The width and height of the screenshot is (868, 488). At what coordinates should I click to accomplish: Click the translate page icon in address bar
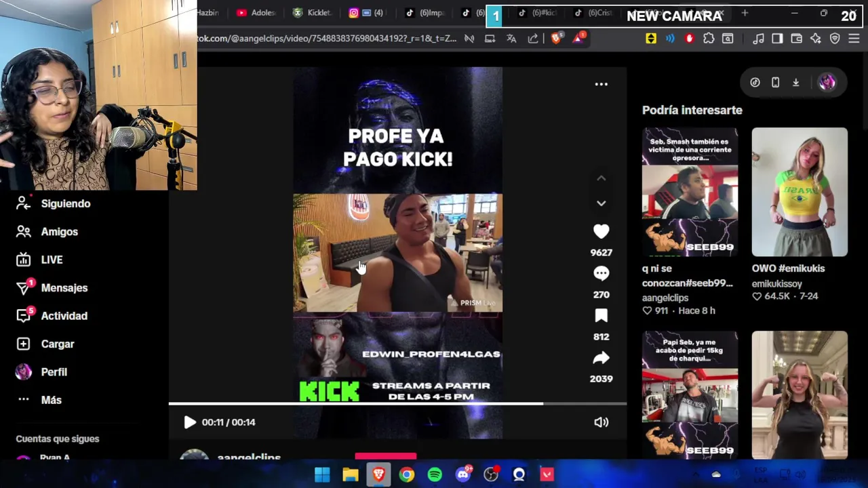511,39
